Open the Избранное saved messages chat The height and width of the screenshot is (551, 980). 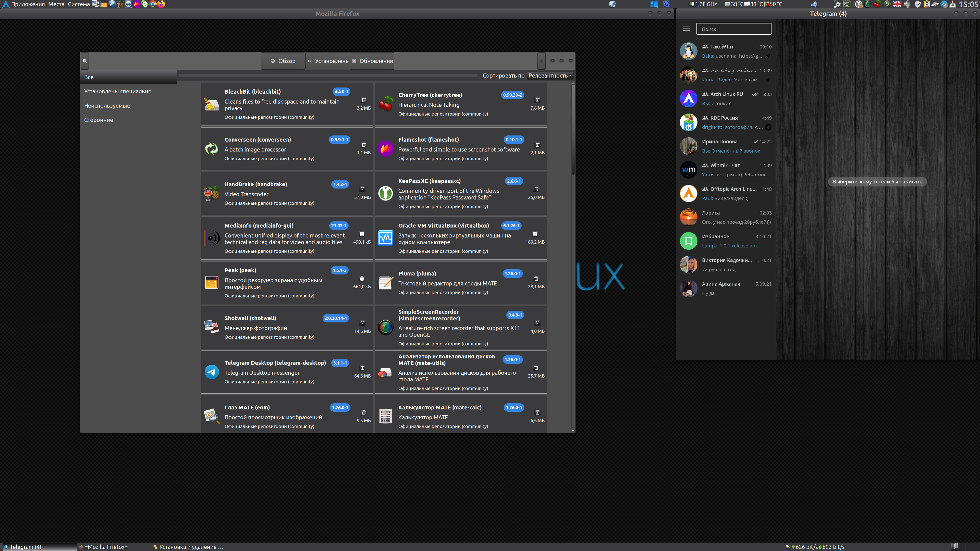pos(726,241)
